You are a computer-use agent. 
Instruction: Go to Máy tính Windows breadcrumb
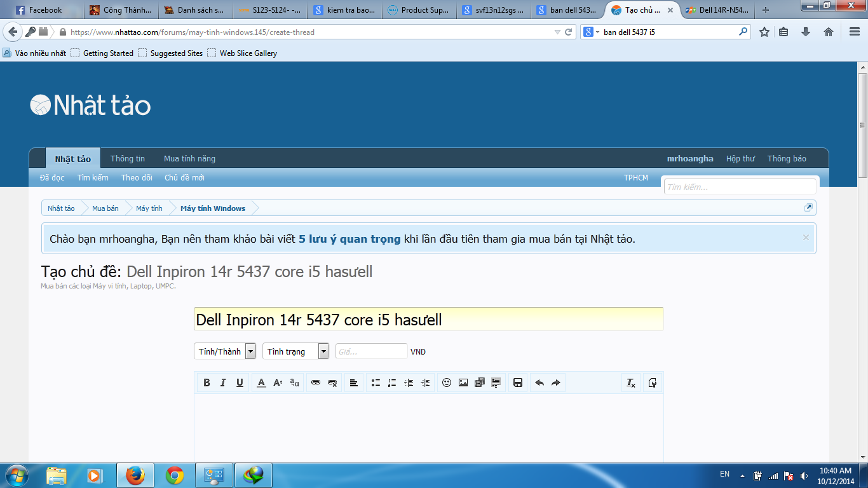[213, 208]
